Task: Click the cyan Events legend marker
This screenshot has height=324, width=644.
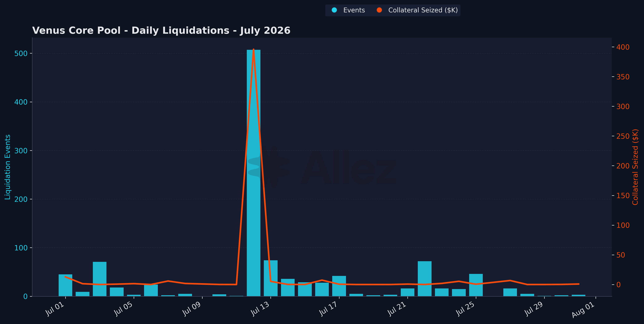Action: (334, 10)
